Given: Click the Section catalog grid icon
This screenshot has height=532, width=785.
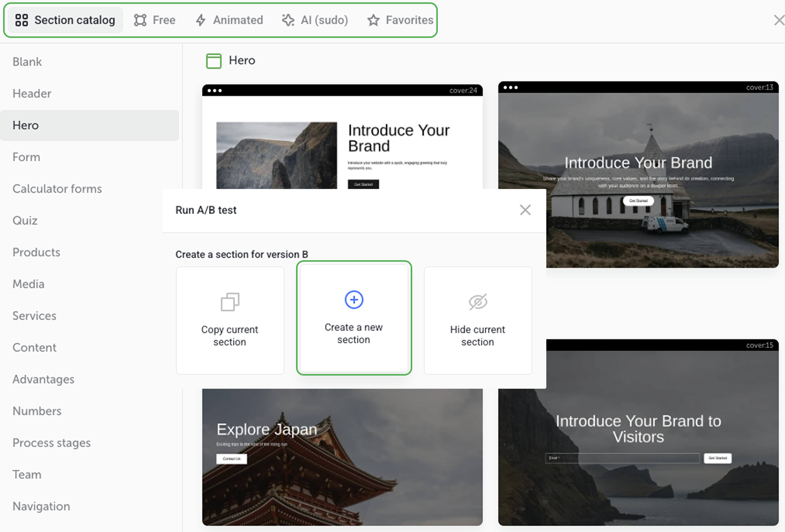Looking at the screenshot, I should coord(21,20).
